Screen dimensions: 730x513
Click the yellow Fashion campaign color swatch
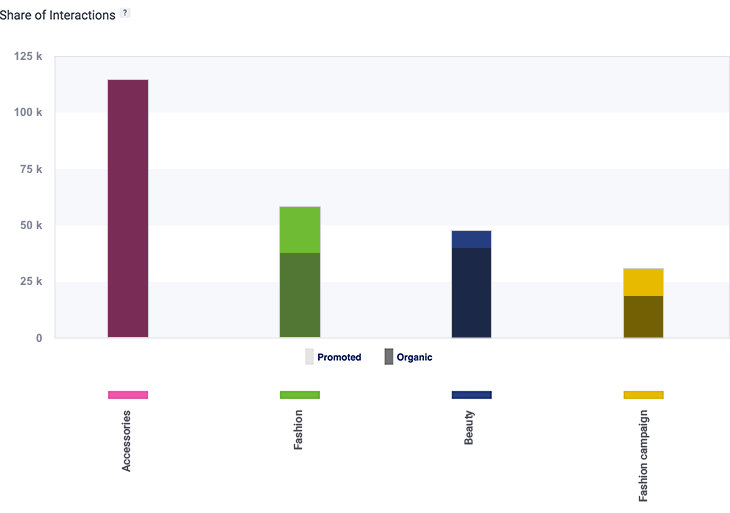coord(643,395)
